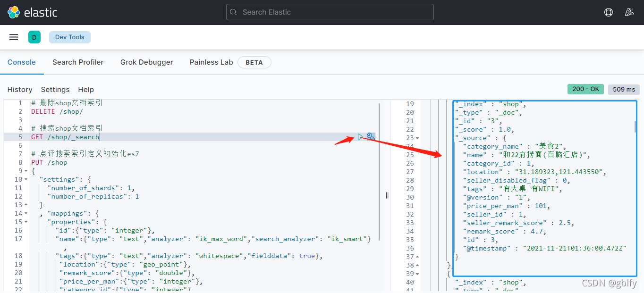Viewport: 644px width, 293px height.
Task: Focus the Search Elastic field
Action: [330, 12]
